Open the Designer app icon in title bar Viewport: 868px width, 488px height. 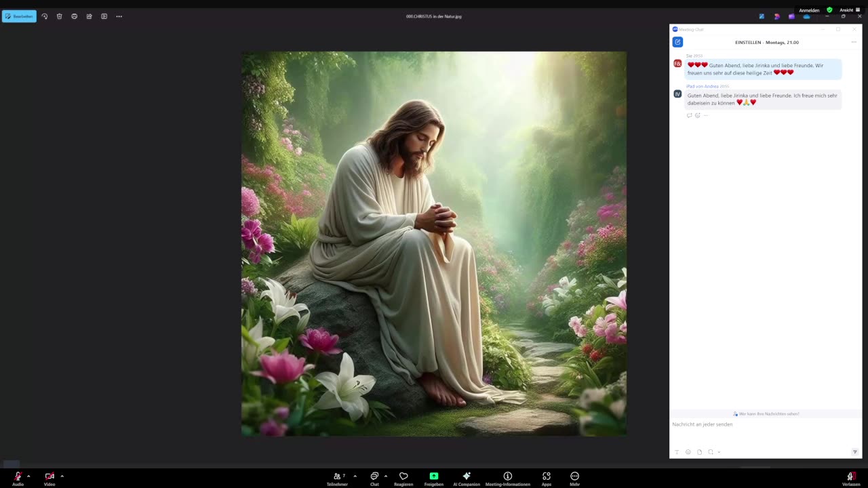pos(762,16)
